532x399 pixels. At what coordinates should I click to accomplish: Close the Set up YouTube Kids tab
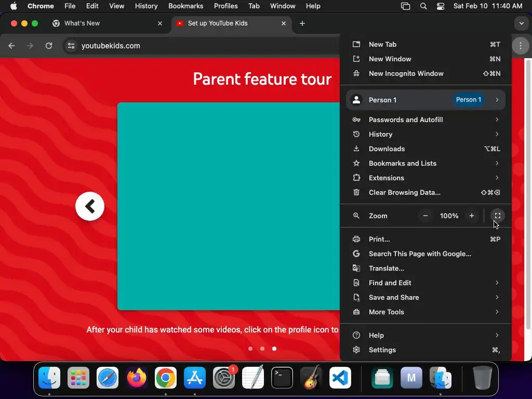point(284,23)
